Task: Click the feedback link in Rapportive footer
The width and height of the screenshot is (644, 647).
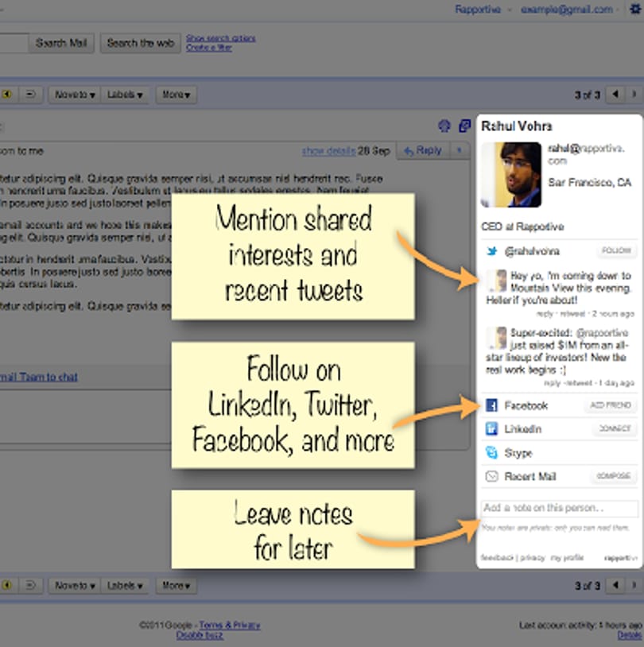Action: click(x=497, y=557)
